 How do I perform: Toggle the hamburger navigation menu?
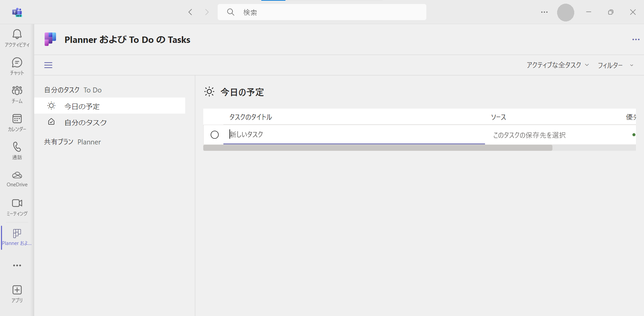(48, 65)
